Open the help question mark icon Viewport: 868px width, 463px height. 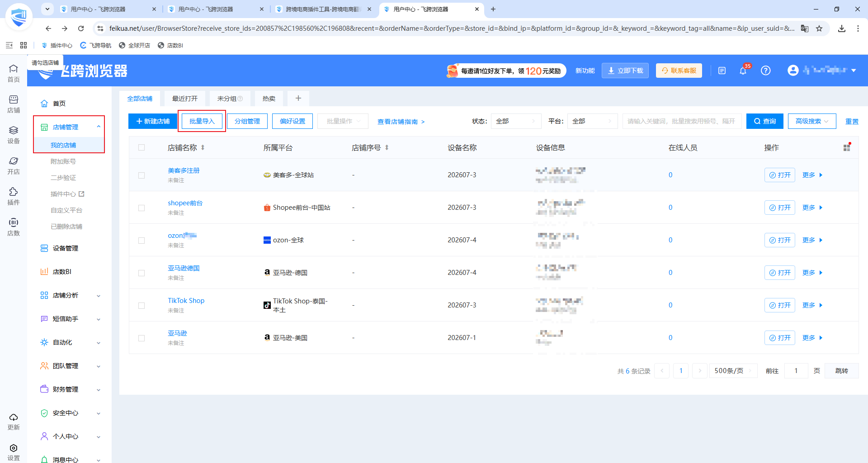(765, 71)
